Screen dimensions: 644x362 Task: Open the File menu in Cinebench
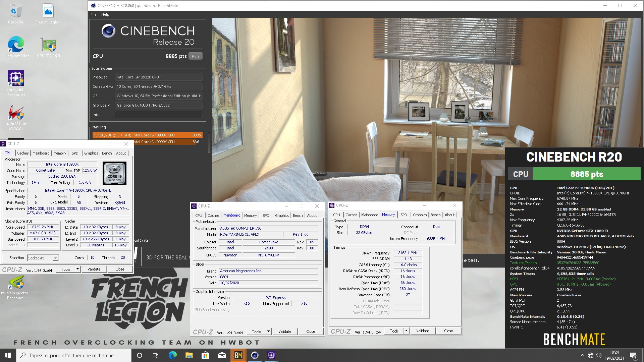[x=94, y=14]
